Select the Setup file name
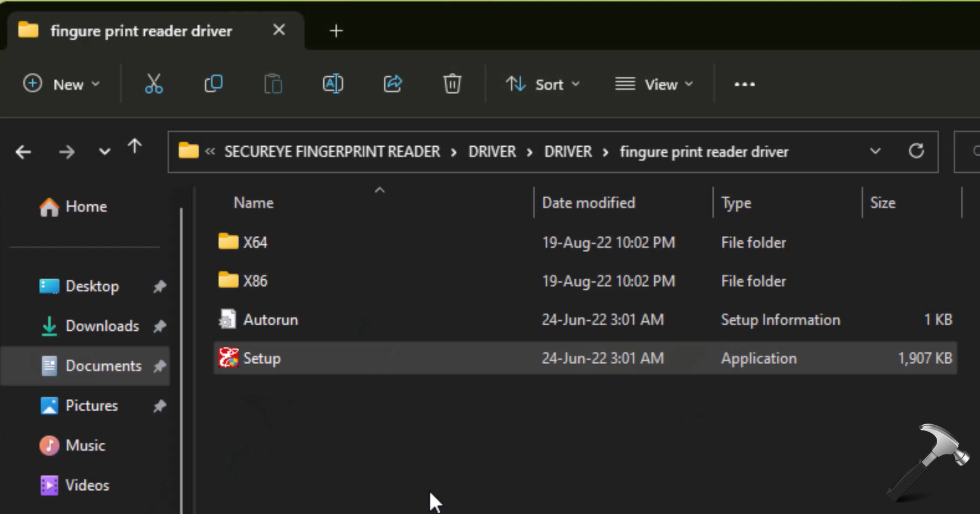 tap(262, 359)
